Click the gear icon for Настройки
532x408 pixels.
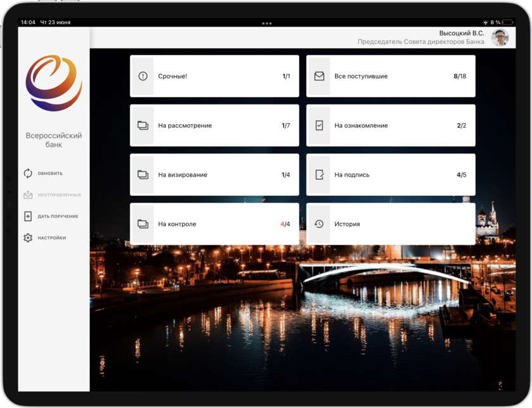tap(28, 238)
